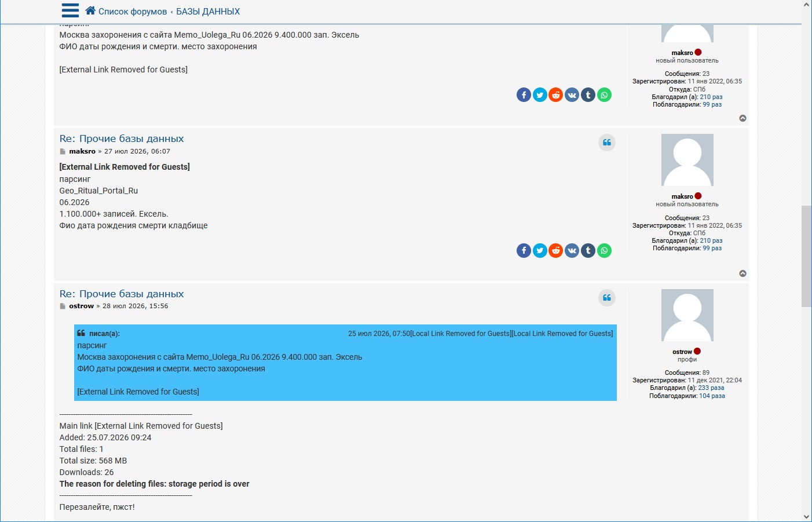Share the 27 июл maksro post on Twitter
The image size is (812, 522).
(540, 250)
